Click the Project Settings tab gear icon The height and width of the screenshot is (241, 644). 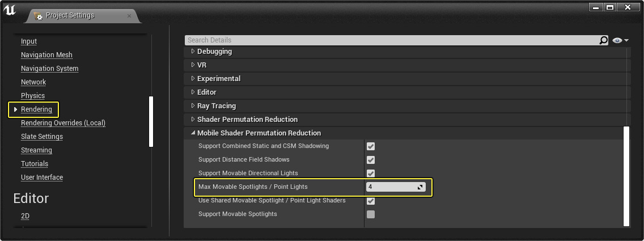[x=38, y=16]
